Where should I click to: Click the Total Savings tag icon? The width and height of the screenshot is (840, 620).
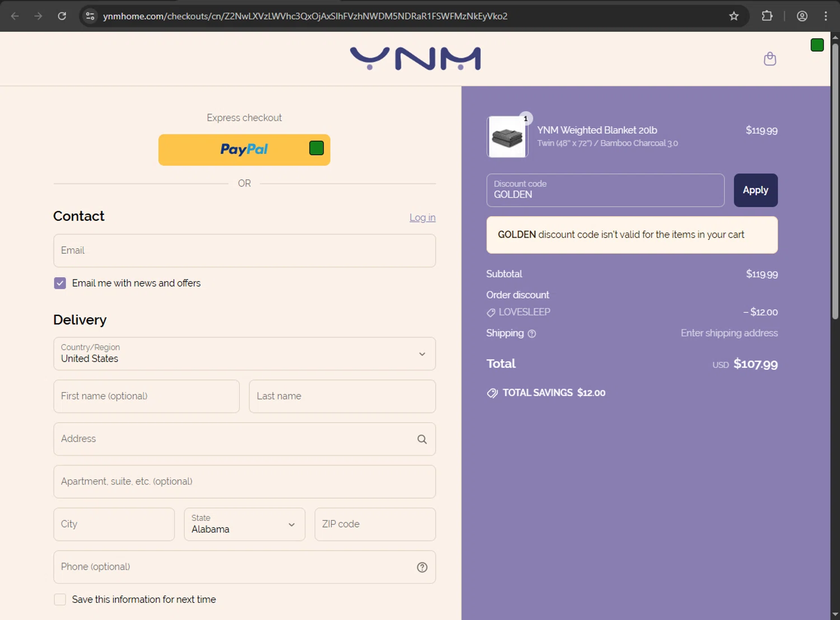492,393
